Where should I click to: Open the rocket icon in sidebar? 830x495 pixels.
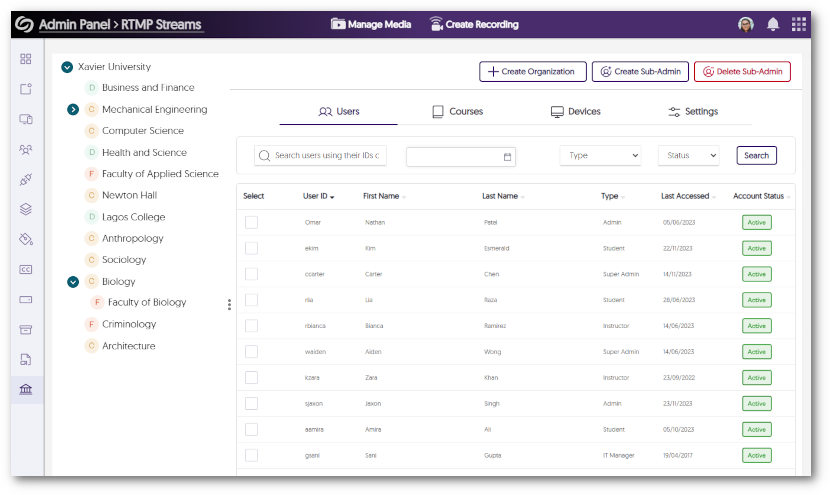point(25,179)
